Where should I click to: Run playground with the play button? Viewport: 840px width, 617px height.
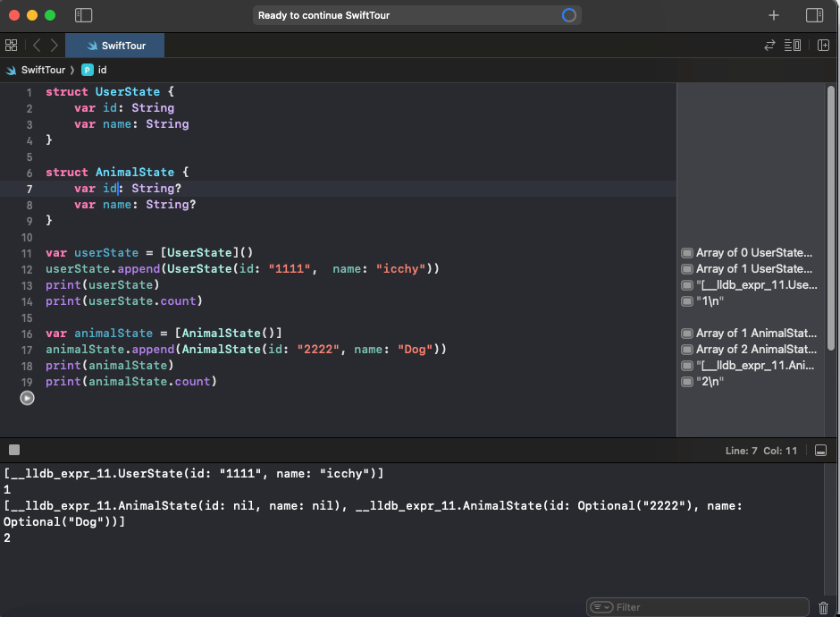point(27,398)
